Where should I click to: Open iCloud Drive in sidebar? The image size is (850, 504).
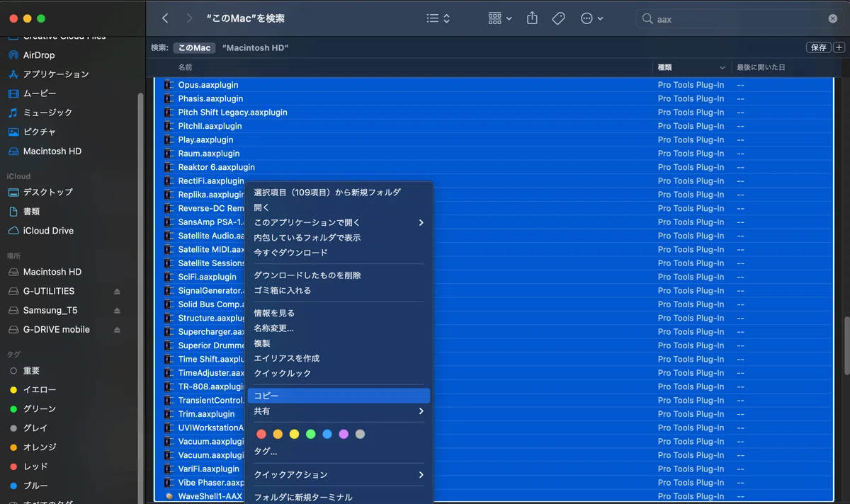click(48, 231)
